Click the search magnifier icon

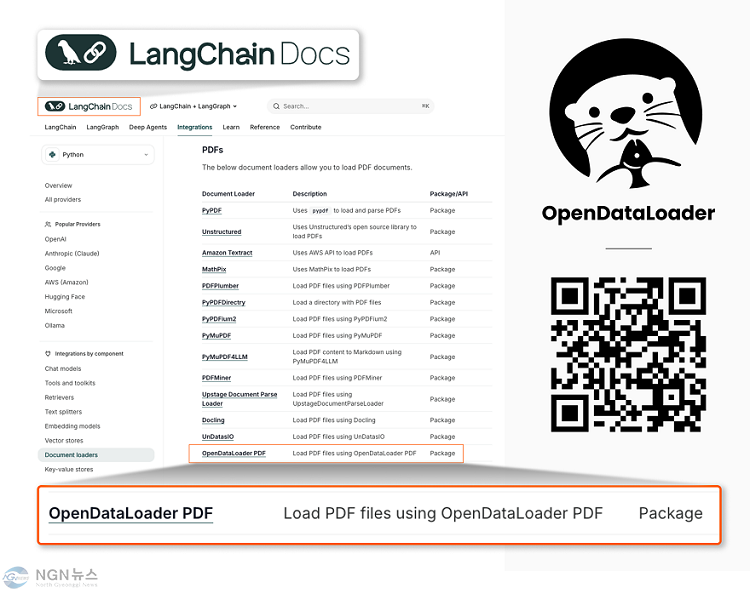(276, 106)
